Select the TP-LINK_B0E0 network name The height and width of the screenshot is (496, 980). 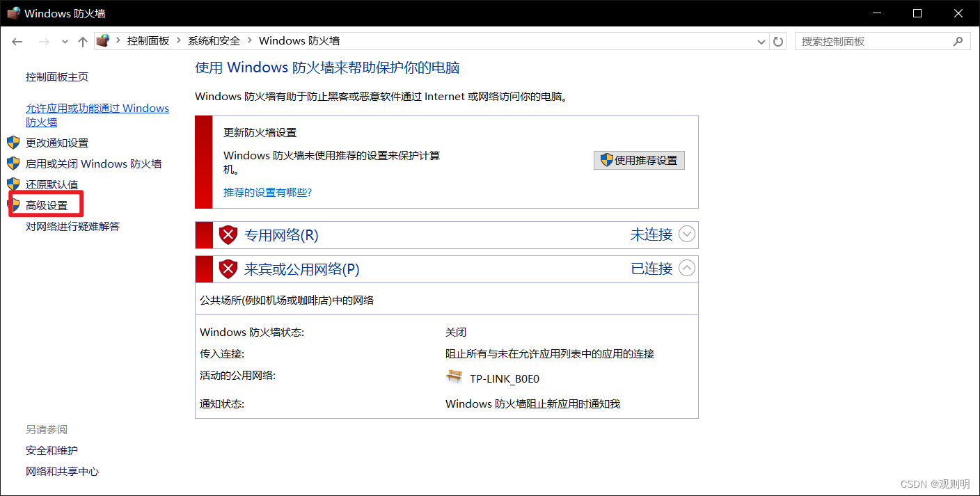(x=505, y=379)
